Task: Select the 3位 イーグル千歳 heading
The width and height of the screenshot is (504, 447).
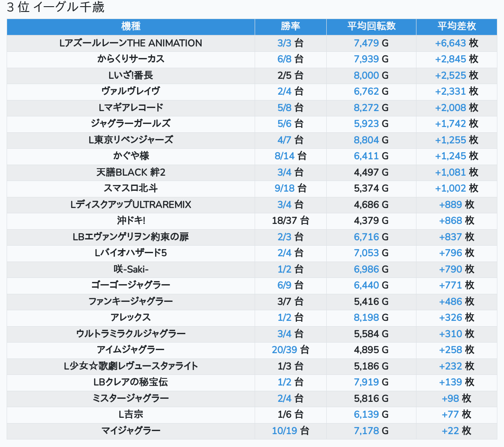Action: [x=56, y=7]
